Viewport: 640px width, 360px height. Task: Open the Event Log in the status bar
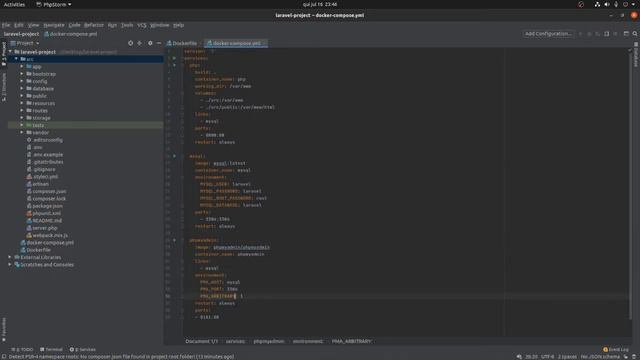point(616,349)
